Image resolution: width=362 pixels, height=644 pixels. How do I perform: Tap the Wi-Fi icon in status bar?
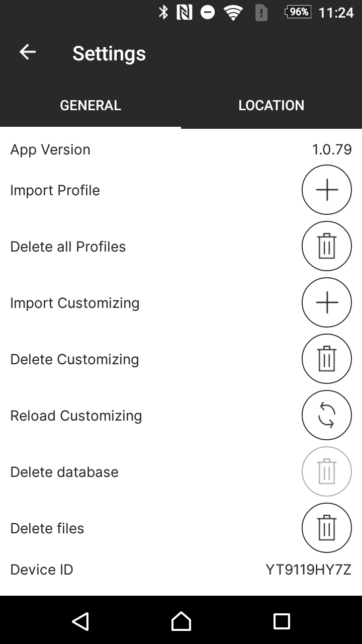233,13
